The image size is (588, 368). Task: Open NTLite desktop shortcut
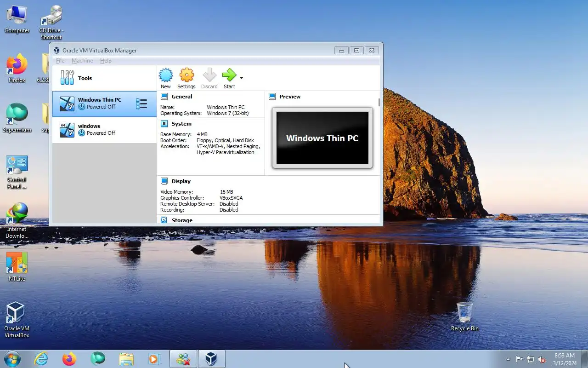[x=17, y=267]
